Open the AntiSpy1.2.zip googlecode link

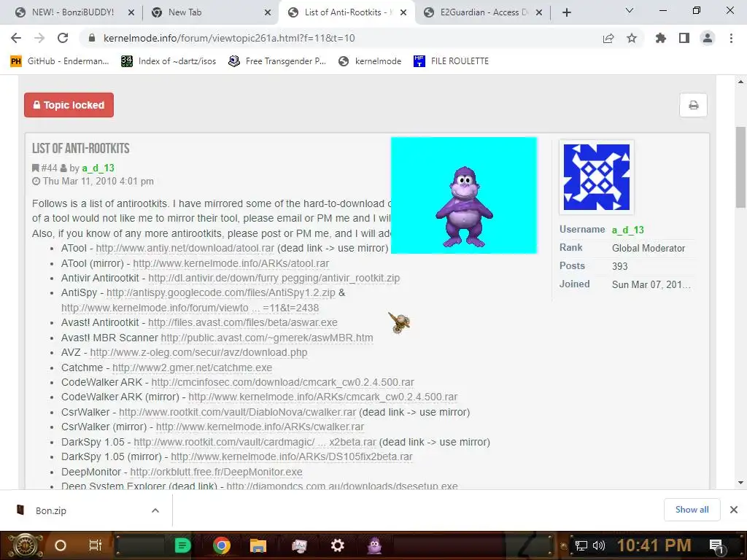pyautogui.click(x=220, y=293)
